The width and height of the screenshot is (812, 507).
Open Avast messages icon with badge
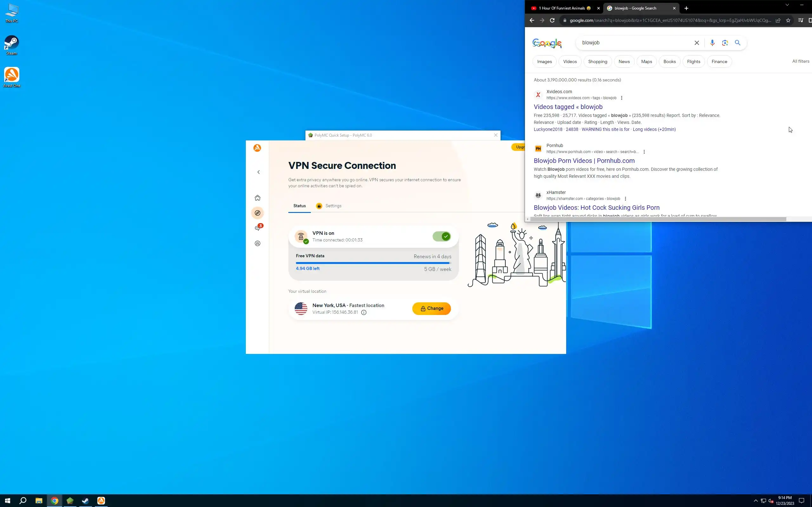257,228
